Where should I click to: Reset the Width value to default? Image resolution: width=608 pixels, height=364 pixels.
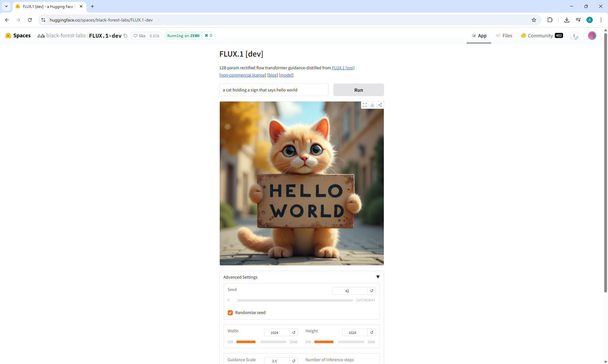tap(294, 332)
